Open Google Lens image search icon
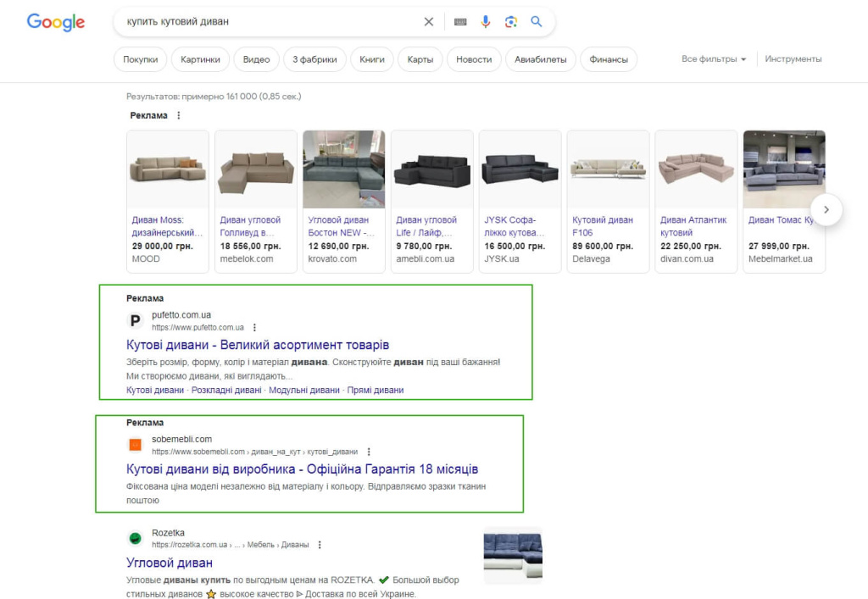 (x=511, y=21)
